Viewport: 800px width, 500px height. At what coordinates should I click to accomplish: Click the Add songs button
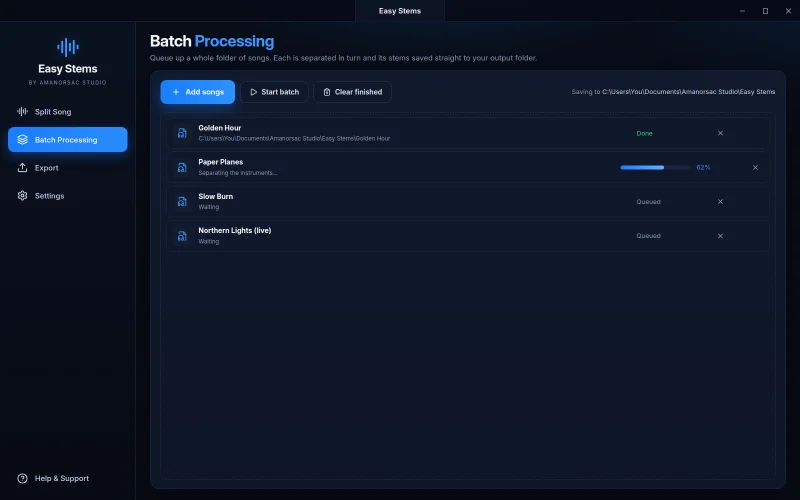tap(197, 92)
